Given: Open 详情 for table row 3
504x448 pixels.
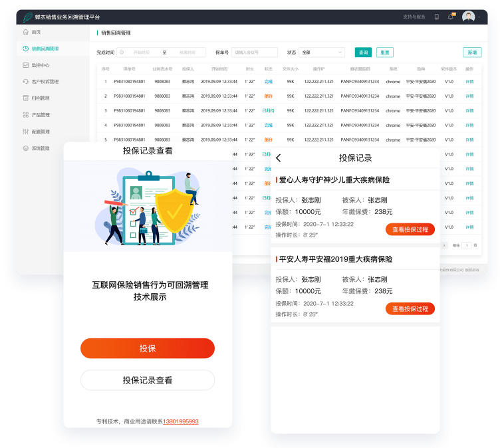Looking at the screenshot, I should [469, 110].
